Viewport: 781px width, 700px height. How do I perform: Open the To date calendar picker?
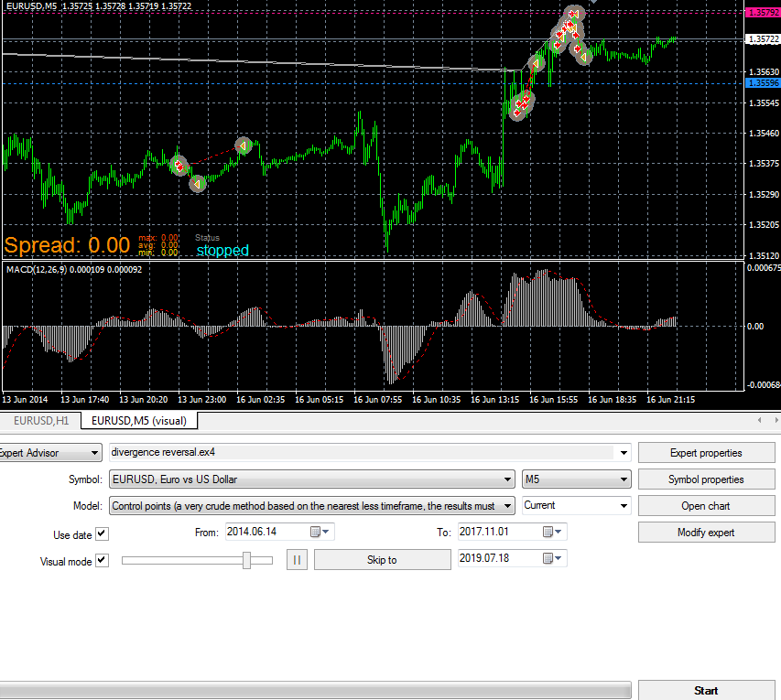[x=552, y=532]
